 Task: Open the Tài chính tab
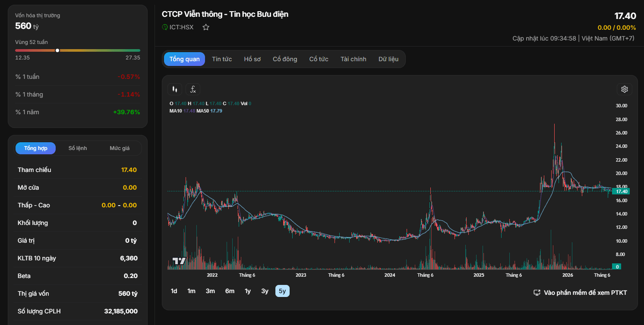[x=353, y=59]
